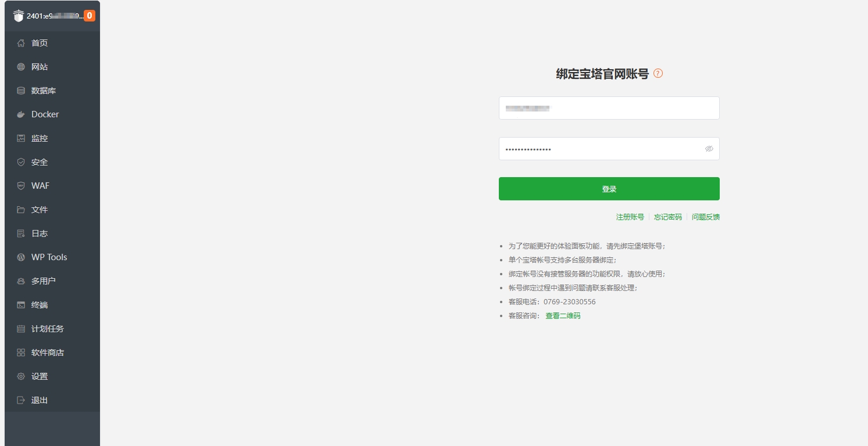Click the shield icon beside 安全
Screen dimensions: 868x446
click(21, 162)
